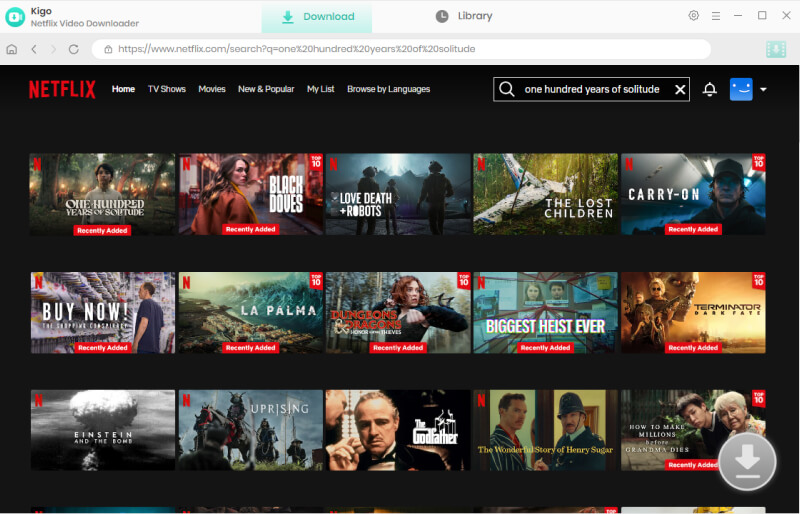Click the search magnifier icon
800x514 pixels.
click(x=507, y=89)
